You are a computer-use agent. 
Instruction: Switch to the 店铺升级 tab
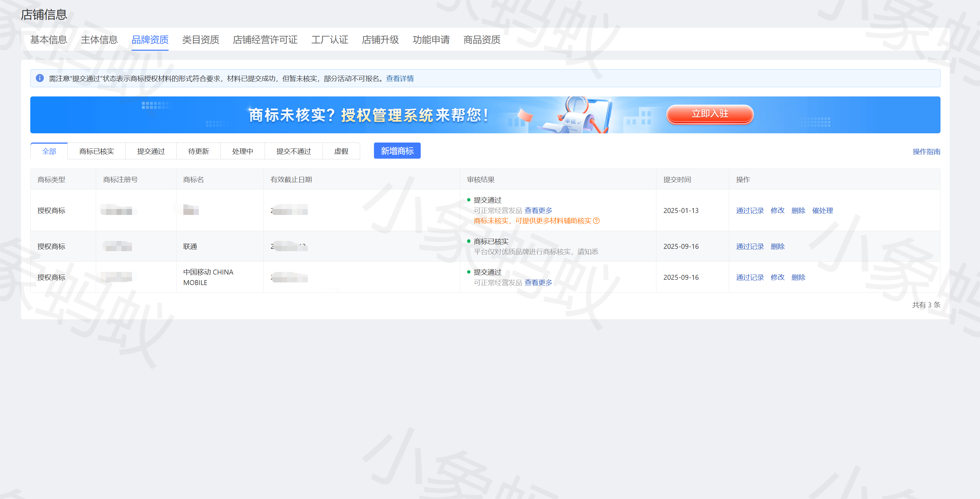point(381,39)
